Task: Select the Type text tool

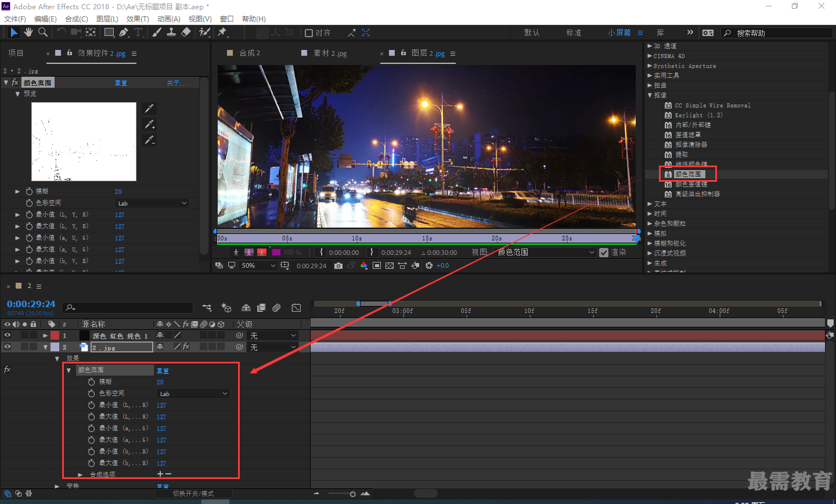Action: pyautogui.click(x=138, y=33)
